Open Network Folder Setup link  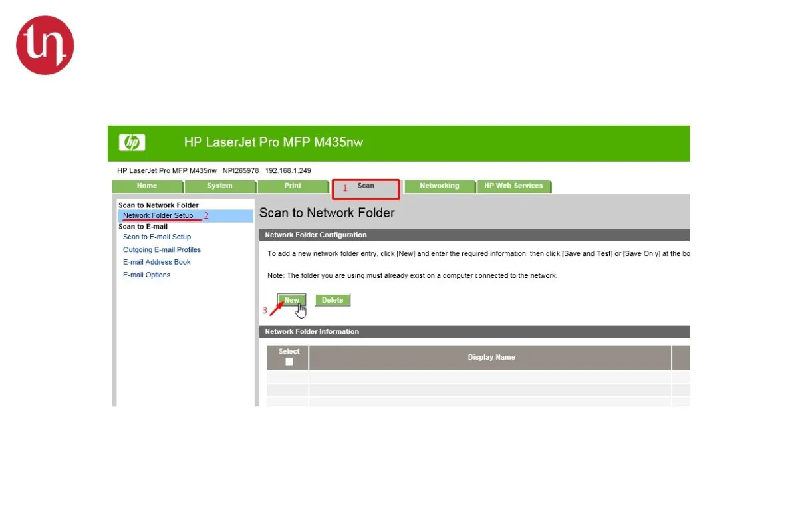point(158,215)
